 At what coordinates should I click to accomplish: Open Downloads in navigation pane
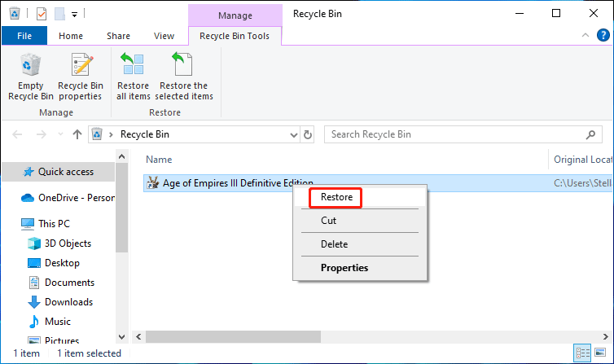click(69, 302)
